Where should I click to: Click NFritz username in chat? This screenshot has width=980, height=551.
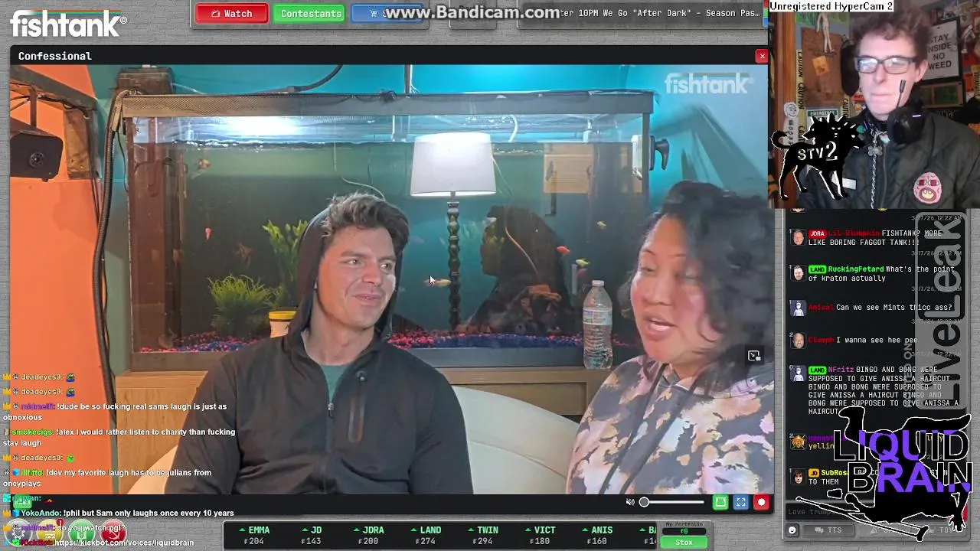pyautogui.click(x=841, y=370)
